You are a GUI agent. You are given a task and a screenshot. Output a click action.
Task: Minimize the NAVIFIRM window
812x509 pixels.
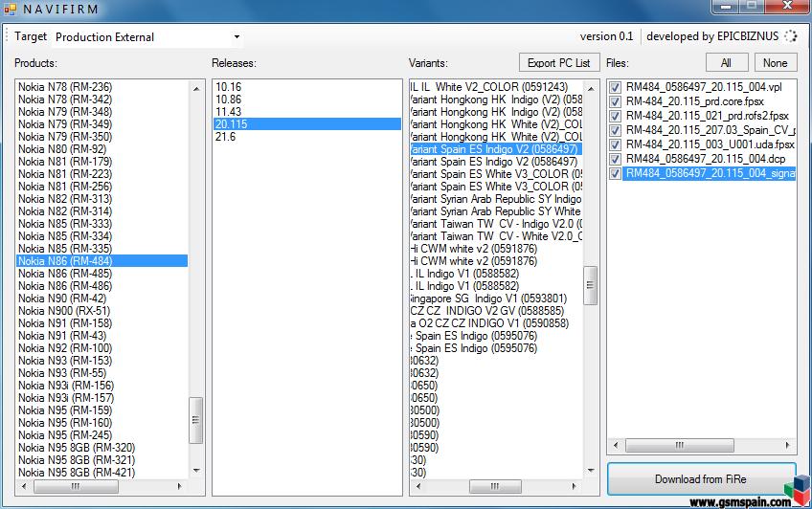726,6
